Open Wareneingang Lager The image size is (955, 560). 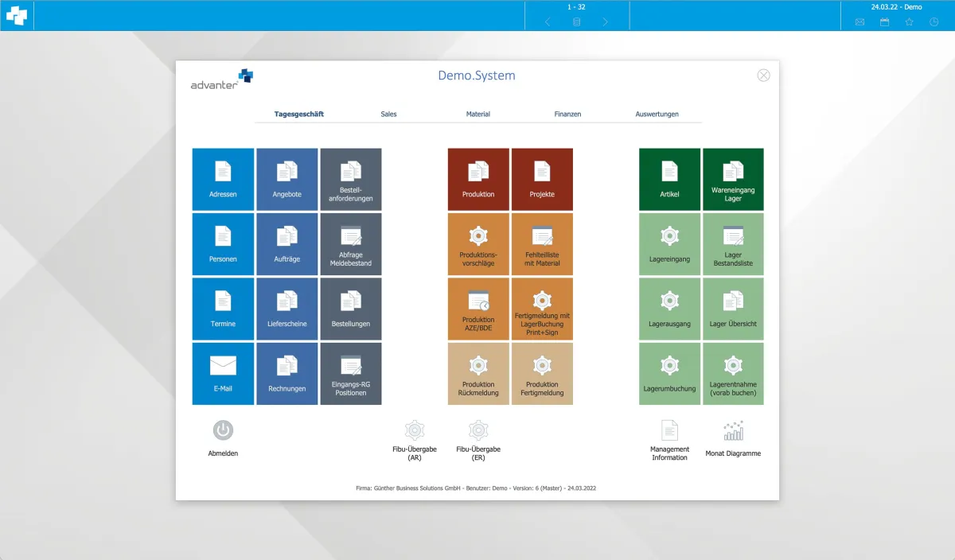[x=732, y=178]
